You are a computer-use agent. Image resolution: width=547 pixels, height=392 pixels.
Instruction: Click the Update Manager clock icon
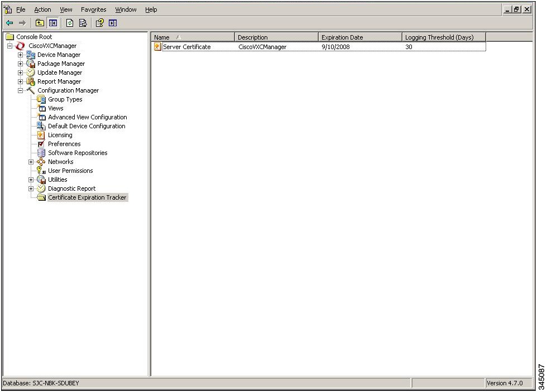click(x=31, y=72)
